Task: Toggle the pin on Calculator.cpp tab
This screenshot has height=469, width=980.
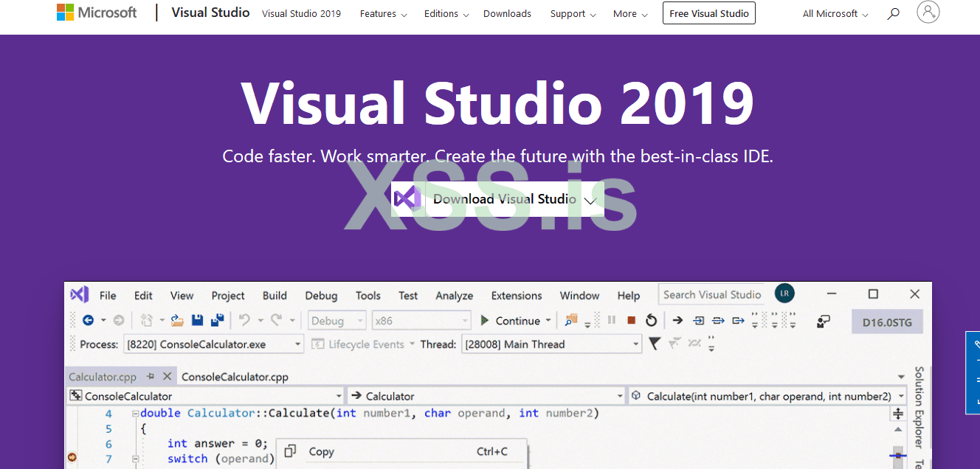Action: pyautogui.click(x=151, y=377)
